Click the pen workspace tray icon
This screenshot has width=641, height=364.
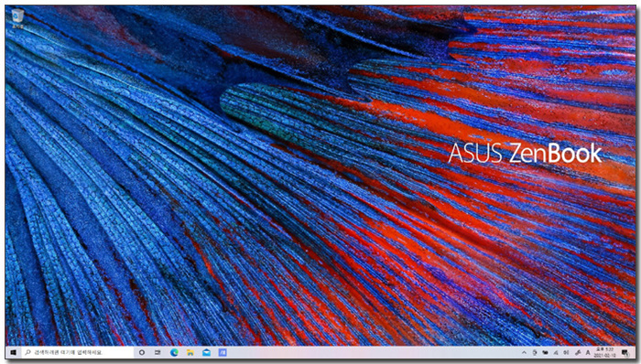coord(578,352)
